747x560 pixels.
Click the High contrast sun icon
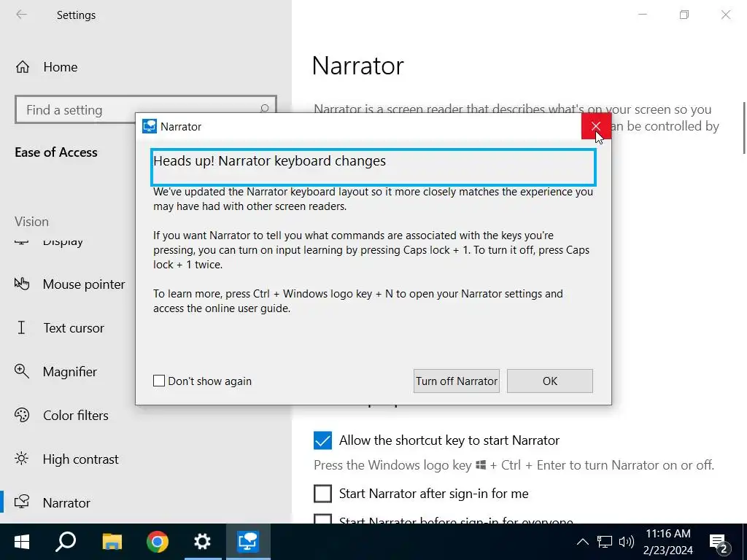(x=21, y=459)
